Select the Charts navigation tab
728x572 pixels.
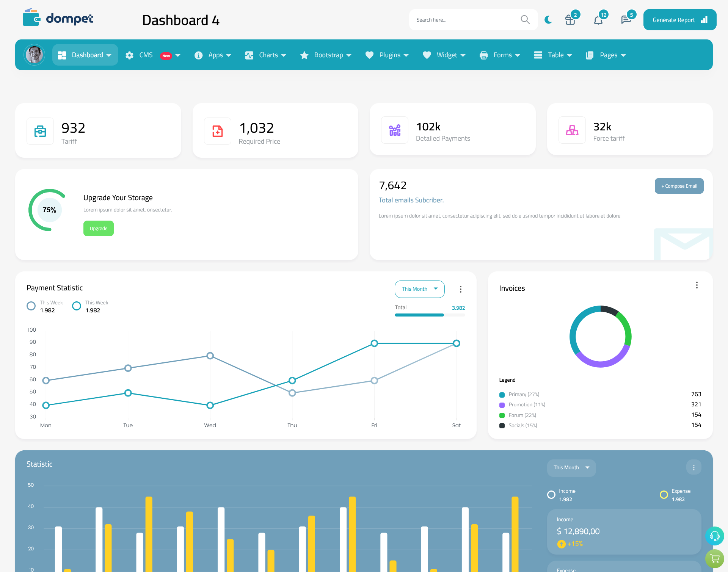pyautogui.click(x=267, y=54)
